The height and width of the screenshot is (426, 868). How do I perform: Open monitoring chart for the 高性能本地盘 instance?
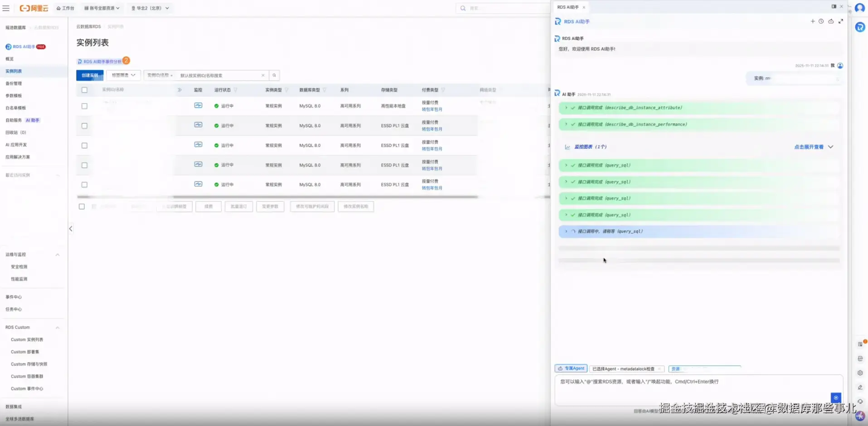198,105
